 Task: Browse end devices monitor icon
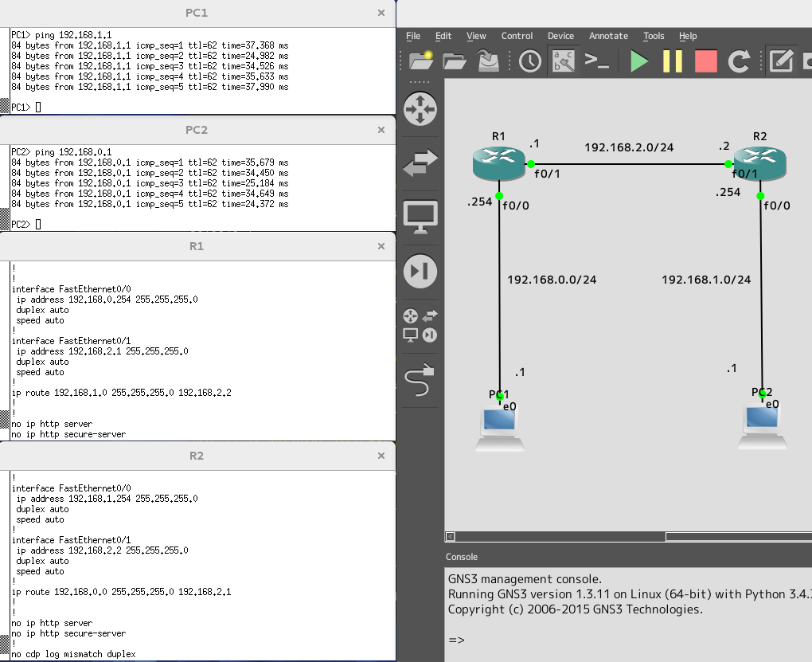click(x=420, y=217)
